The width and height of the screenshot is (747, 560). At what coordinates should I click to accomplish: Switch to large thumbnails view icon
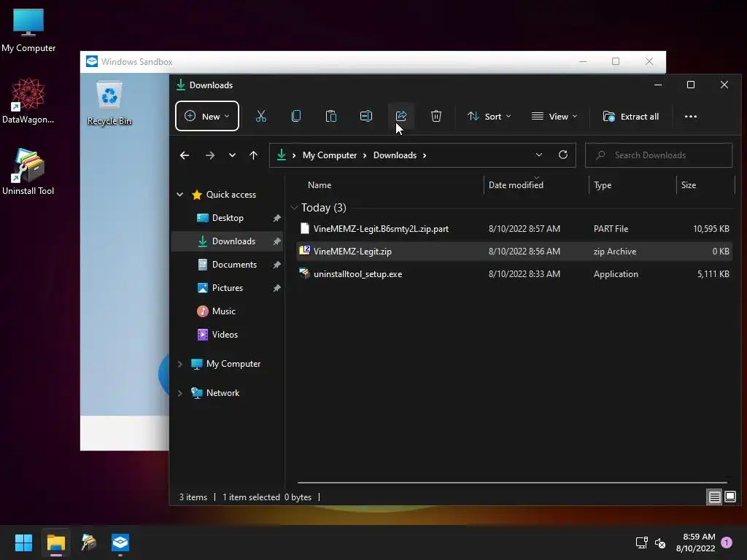click(729, 497)
